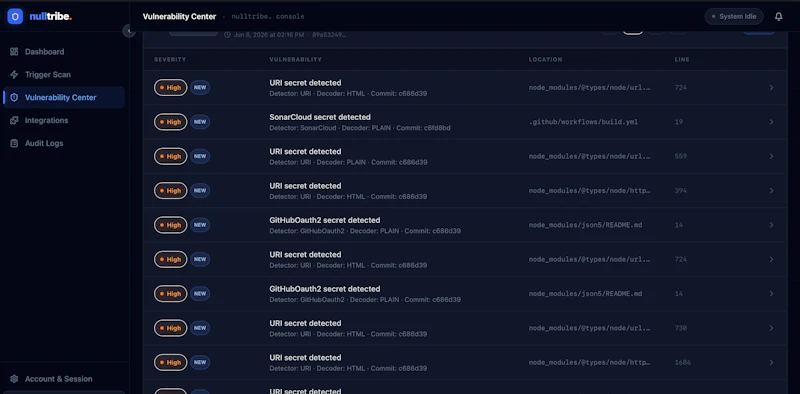Click the Account & Session gear icon
The image size is (800, 394).
pos(14,379)
